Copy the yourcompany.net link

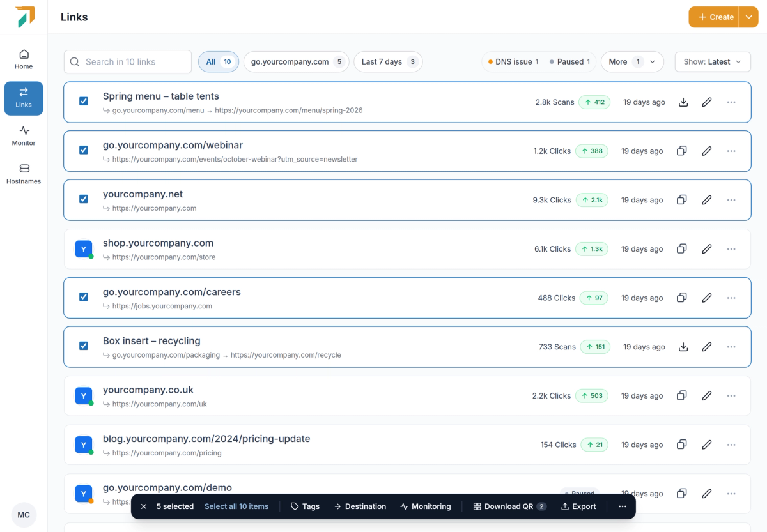pos(682,200)
